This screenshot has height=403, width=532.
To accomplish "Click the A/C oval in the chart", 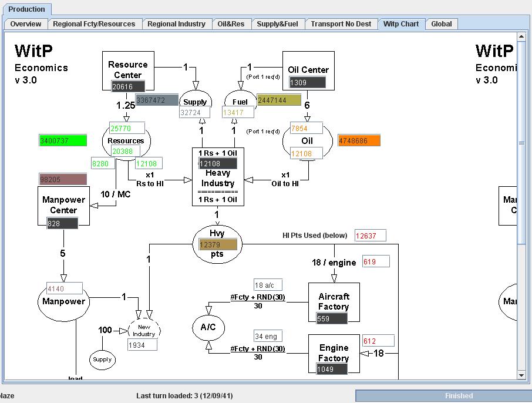I will tap(207, 328).
